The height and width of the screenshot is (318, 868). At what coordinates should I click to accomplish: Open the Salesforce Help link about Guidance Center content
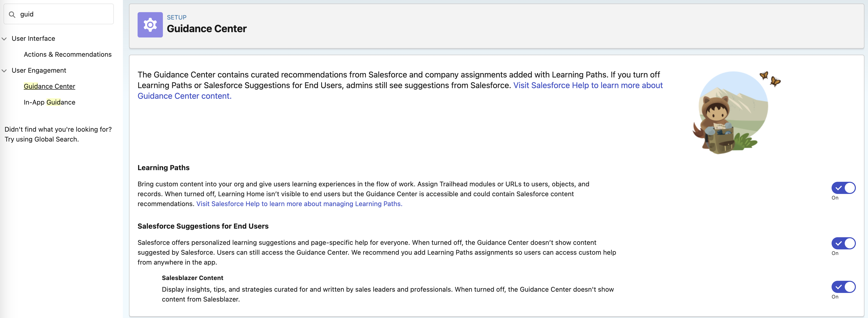(588, 85)
